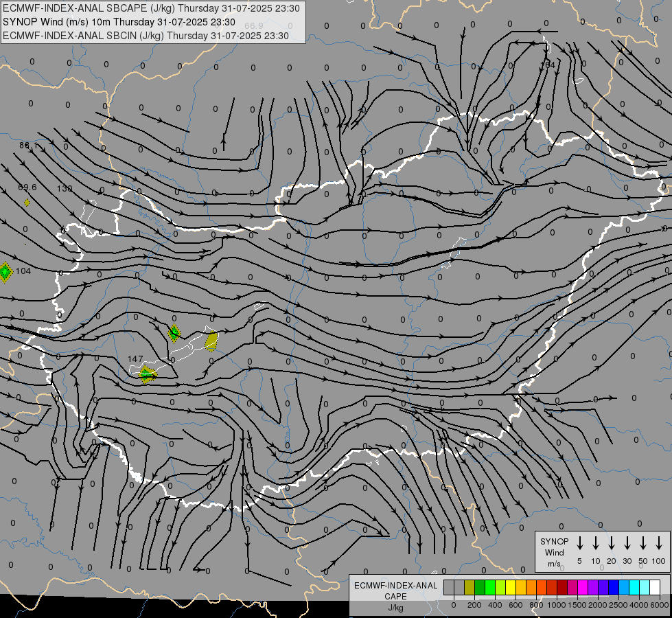Click the 600 tick label in CAPE legend

coord(515,605)
